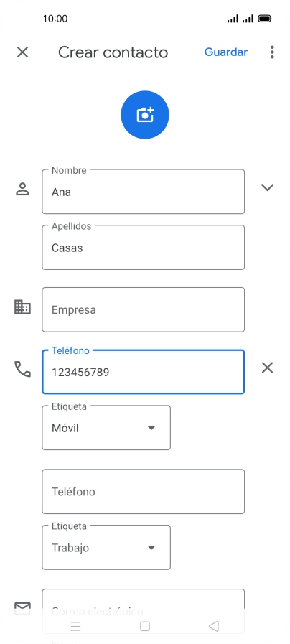Select the empty second Teléfono field
Image resolution: width=290 pixels, height=644 pixels.
click(x=144, y=491)
